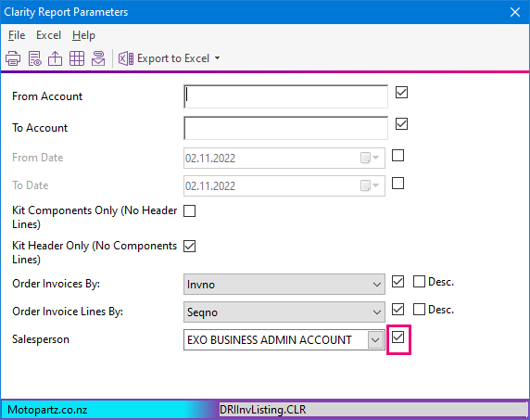Open From Date calendar picker icon
The height and width of the screenshot is (420, 530).
point(370,158)
